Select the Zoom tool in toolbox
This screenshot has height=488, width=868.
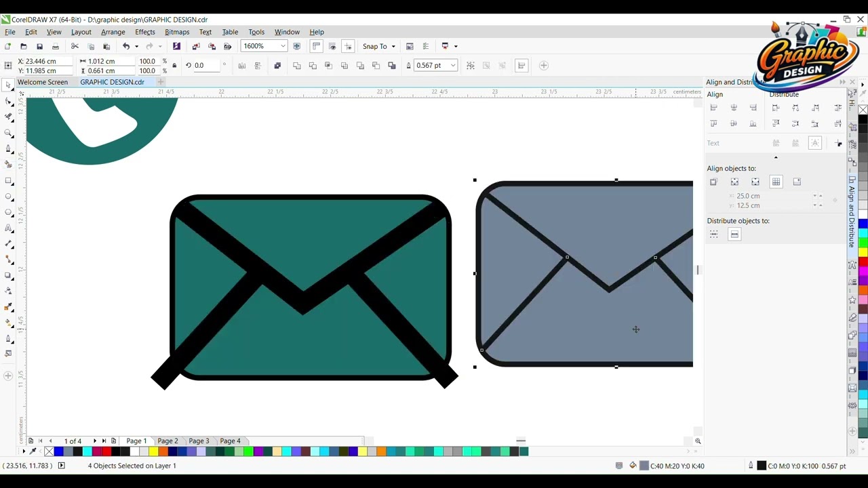coord(8,133)
